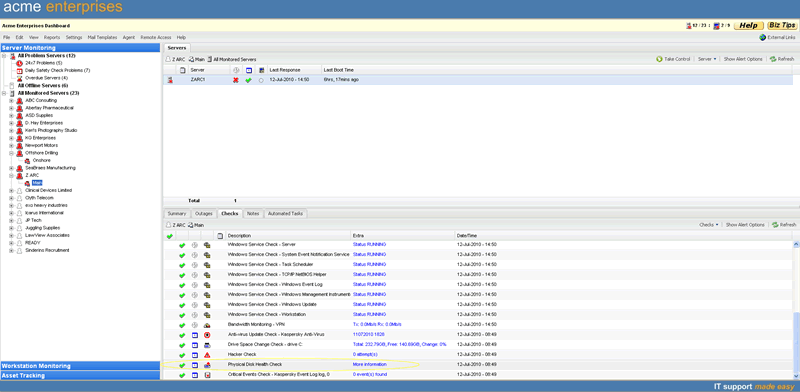Click the Biz Tips button
800x392 pixels.
[x=782, y=26]
